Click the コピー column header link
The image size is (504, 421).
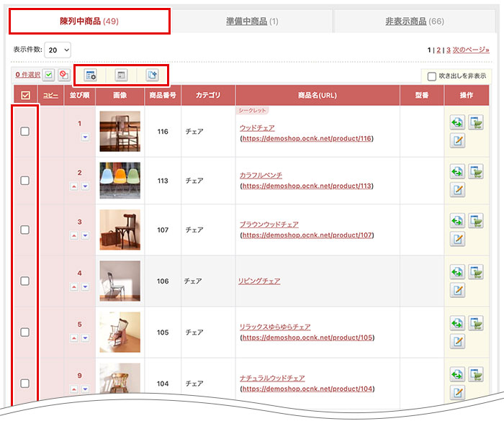pos(51,95)
